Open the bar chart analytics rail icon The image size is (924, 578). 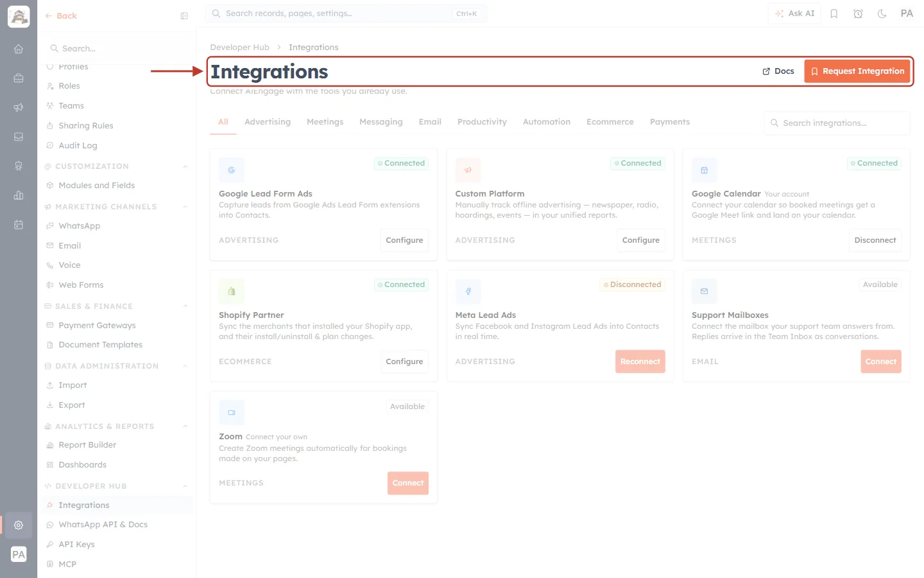[x=19, y=195]
